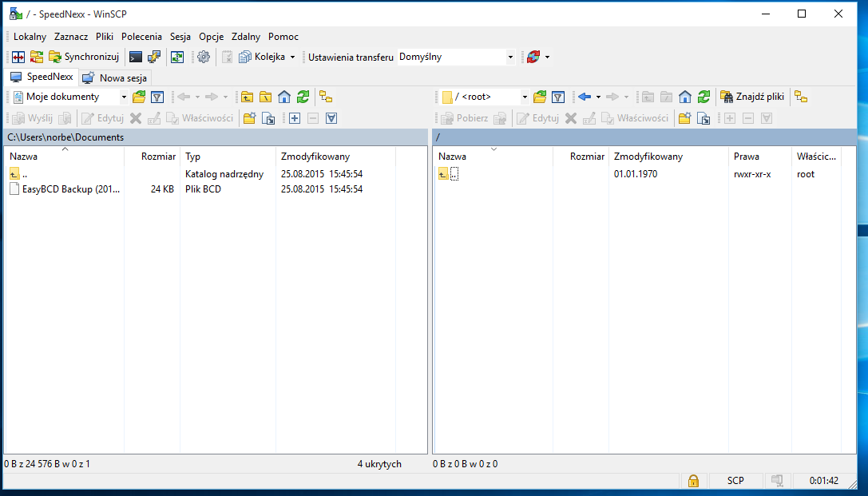Select the remote '..' folder entry
This screenshot has height=496, width=868.
tap(449, 174)
